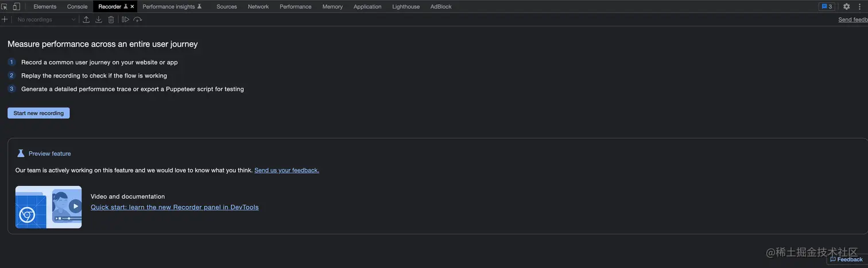Open the No recordings dropdown
The height and width of the screenshot is (268, 868).
(x=46, y=20)
